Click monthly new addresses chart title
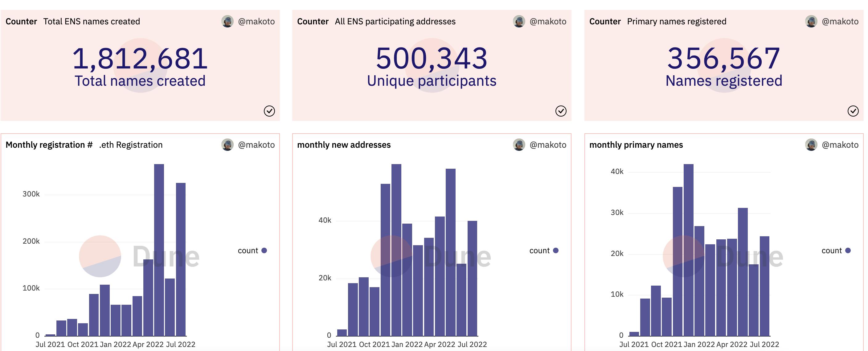868x351 pixels. [x=344, y=145]
